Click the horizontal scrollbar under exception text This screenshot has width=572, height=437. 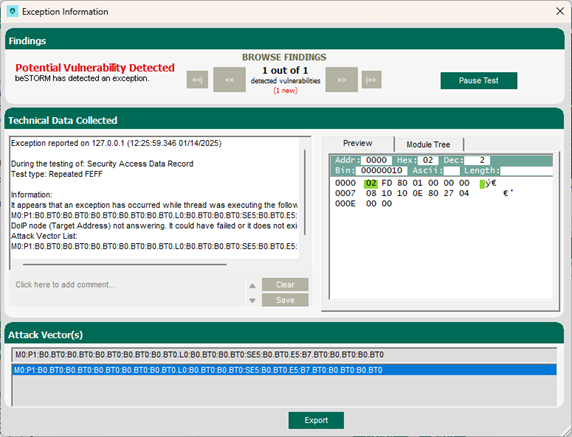[x=125, y=264]
